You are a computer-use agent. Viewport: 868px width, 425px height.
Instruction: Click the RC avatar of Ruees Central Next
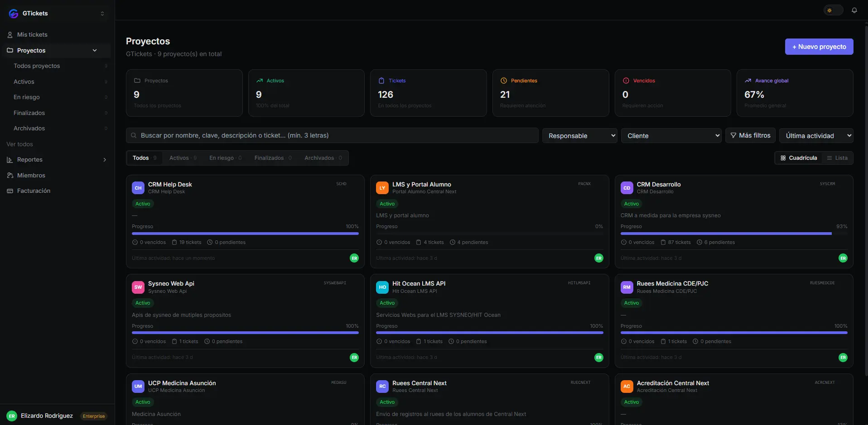pyautogui.click(x=382, y=386)
